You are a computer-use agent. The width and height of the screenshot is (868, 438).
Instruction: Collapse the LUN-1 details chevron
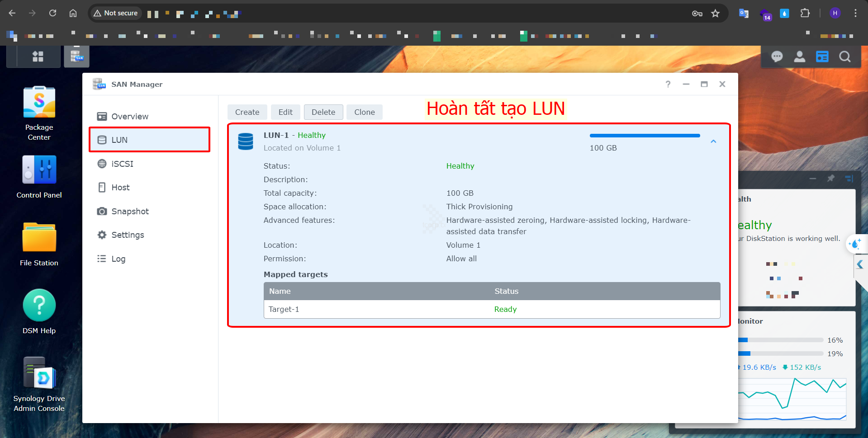pyautogui.click(x=713, y=141)
